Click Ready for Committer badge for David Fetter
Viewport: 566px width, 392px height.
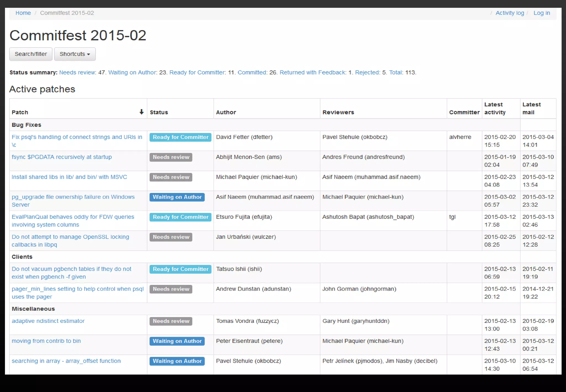click(x=180, y=137)
